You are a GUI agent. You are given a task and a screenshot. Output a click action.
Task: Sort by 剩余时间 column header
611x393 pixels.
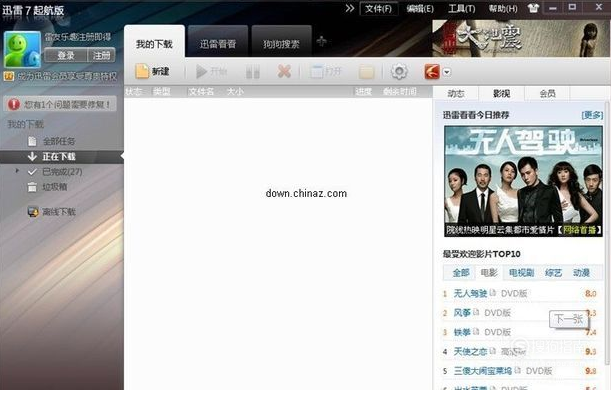(x=400, y=92)
